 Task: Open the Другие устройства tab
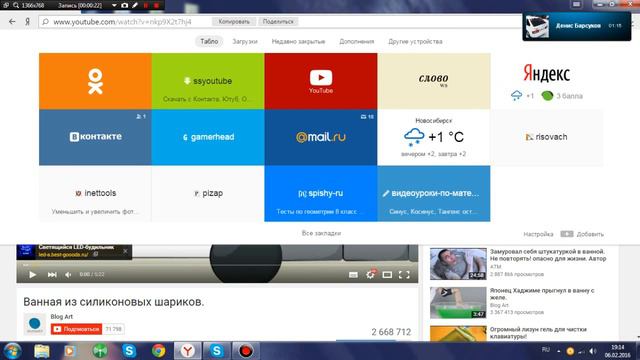click(x=415, y=41)
